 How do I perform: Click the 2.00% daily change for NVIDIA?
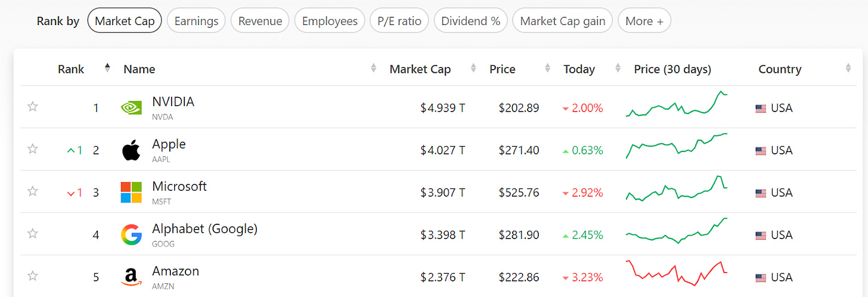click(582, 108)
